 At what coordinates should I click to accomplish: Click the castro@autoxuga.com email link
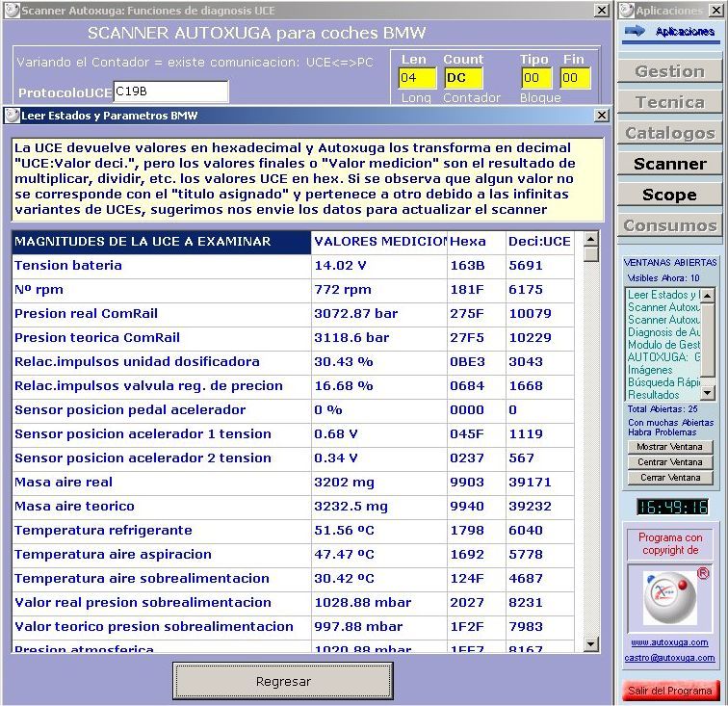pyautogui.click(x=669, y=658)
